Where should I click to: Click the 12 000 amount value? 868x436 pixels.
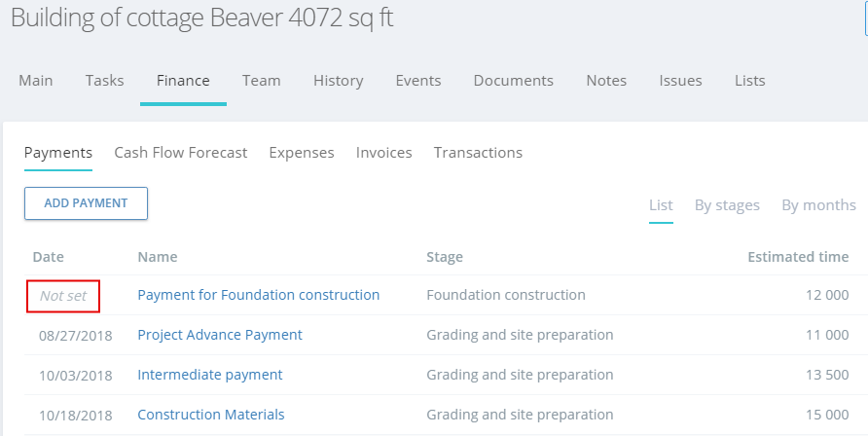pos(827,295)
